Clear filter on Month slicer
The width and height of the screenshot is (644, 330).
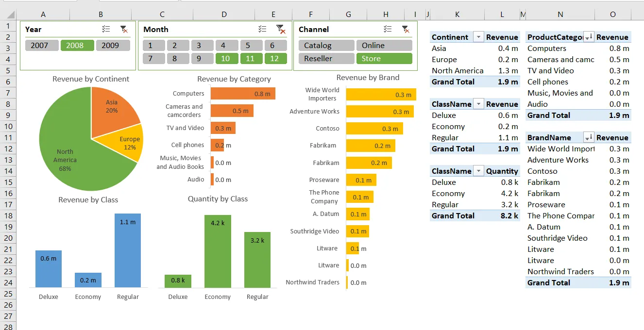point(280,29)
